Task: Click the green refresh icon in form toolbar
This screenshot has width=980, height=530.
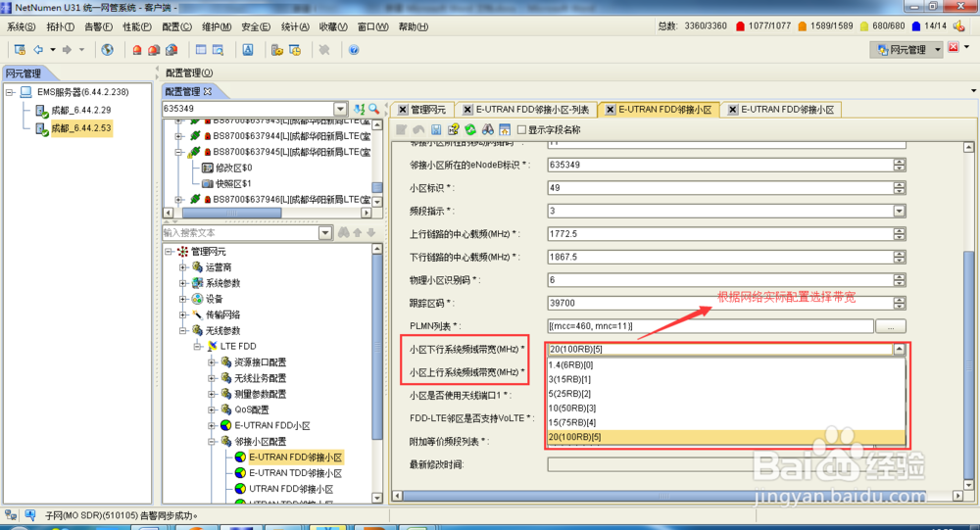Action: point(470,129)
